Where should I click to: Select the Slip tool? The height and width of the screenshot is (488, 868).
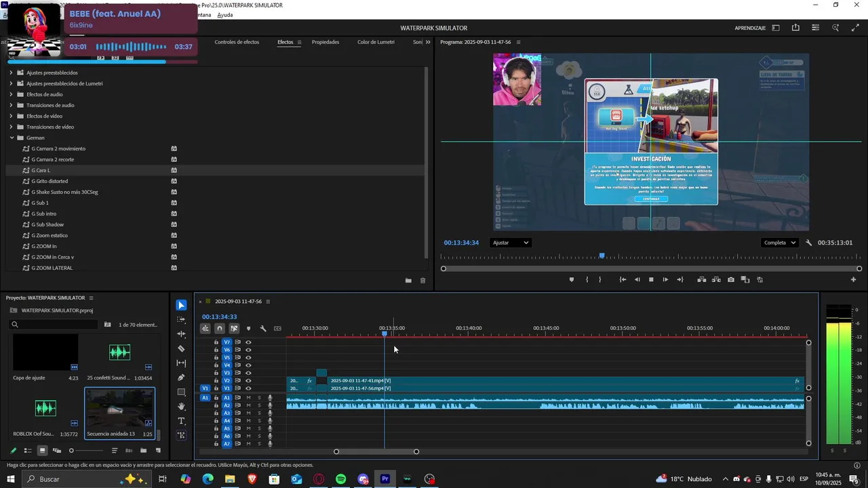click(x=181, y=363)
